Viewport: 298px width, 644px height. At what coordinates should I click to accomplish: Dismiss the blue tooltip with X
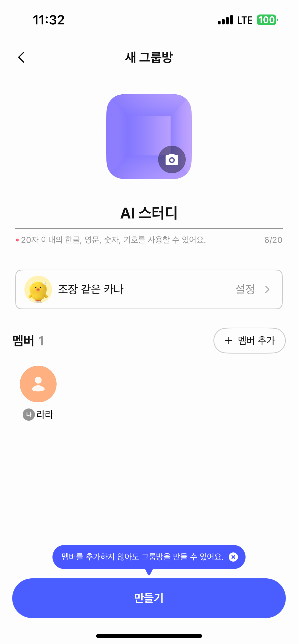pyautogui.click(x=233, y=557)
